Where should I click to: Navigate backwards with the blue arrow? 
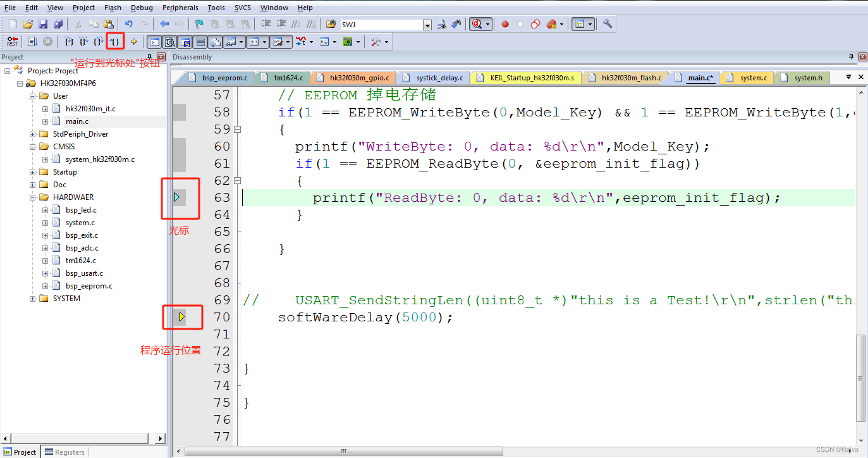point(164,24)
